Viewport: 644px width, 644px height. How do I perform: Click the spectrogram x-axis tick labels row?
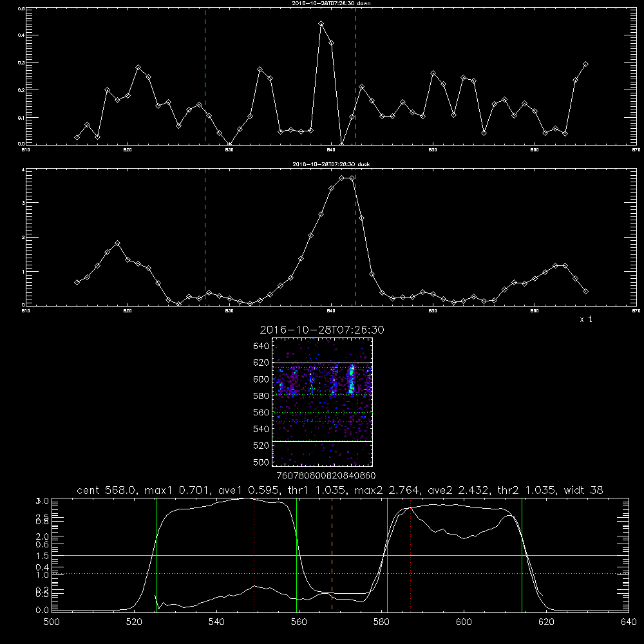(x=326, y=476)
